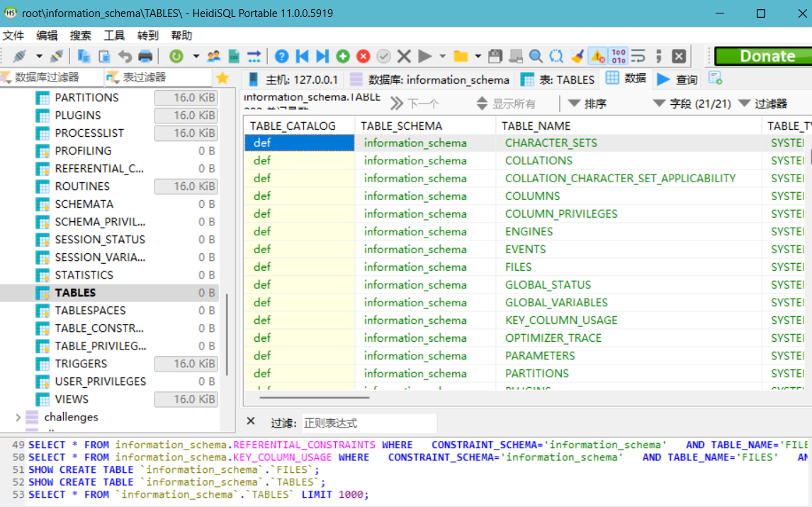The width and height of the screenshot is (812, 507).
Task: Click the green Donate button
Action: tap(763, 56)
